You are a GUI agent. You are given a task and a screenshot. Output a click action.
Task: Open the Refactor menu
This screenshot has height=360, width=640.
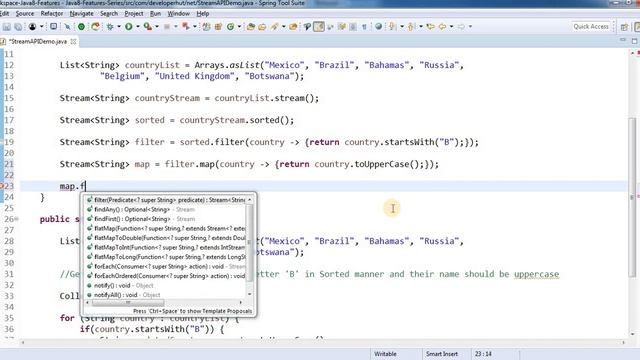coord(52,13)
